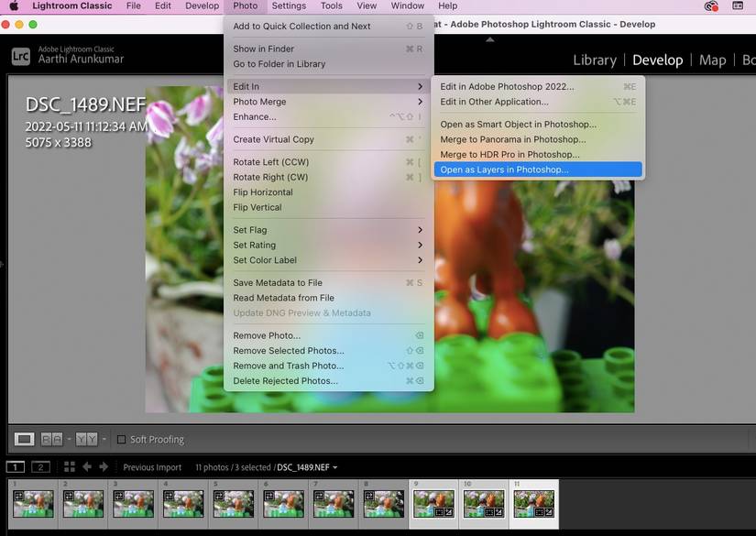Click Add to Quick Collection and Next
Screen dimensions: 756x536
click(328, 27)
